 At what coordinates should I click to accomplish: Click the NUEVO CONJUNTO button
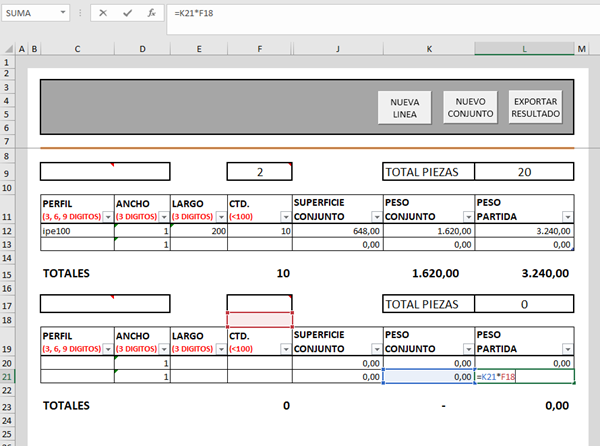469,108
